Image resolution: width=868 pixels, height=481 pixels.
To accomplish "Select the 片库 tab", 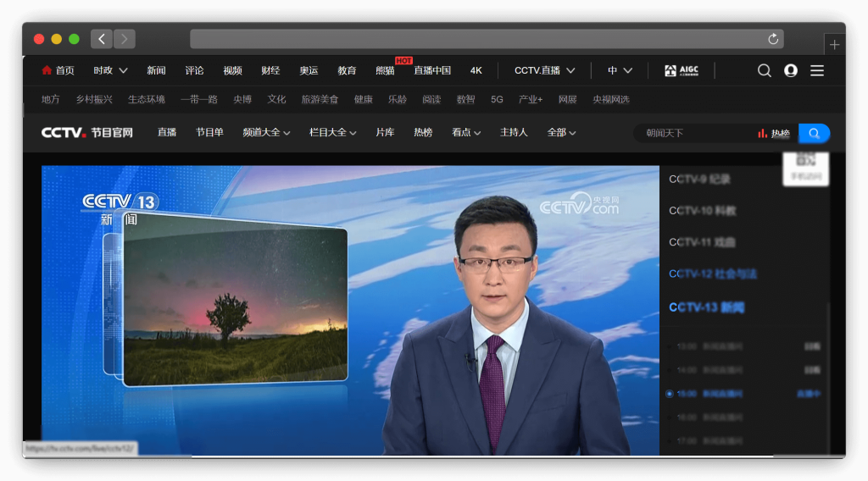I will click(385, 133).
